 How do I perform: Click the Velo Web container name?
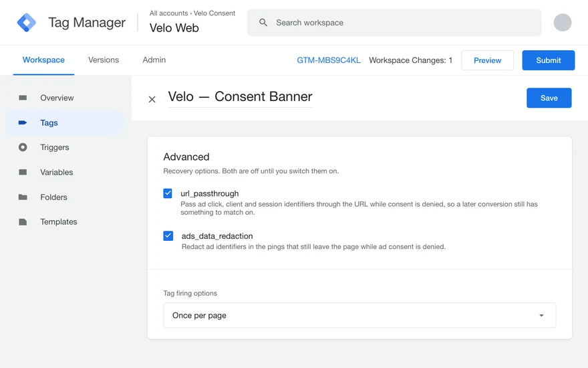tap(174, 28)
